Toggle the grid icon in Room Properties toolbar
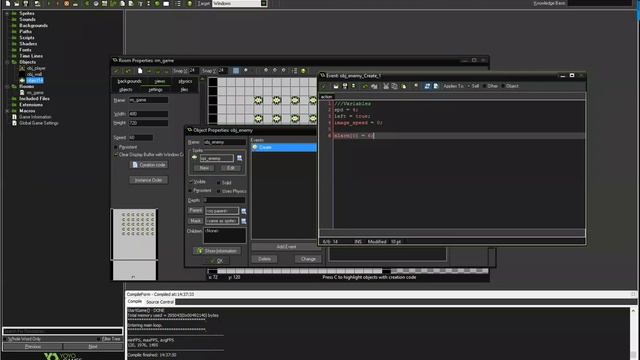Screen dimensions: 640x360 [x=236, y=71]
